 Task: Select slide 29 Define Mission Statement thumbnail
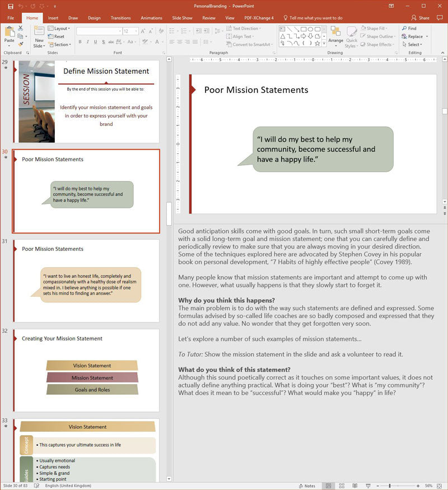coord(86,101)
